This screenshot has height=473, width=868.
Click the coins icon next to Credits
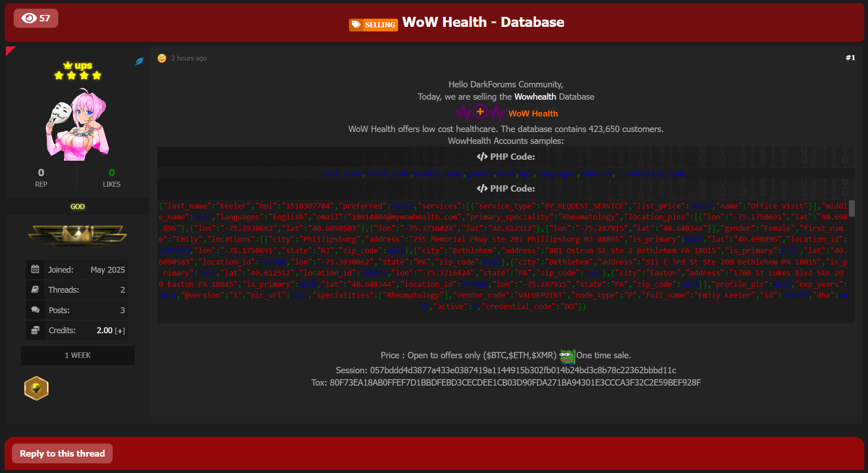point(35,330)
